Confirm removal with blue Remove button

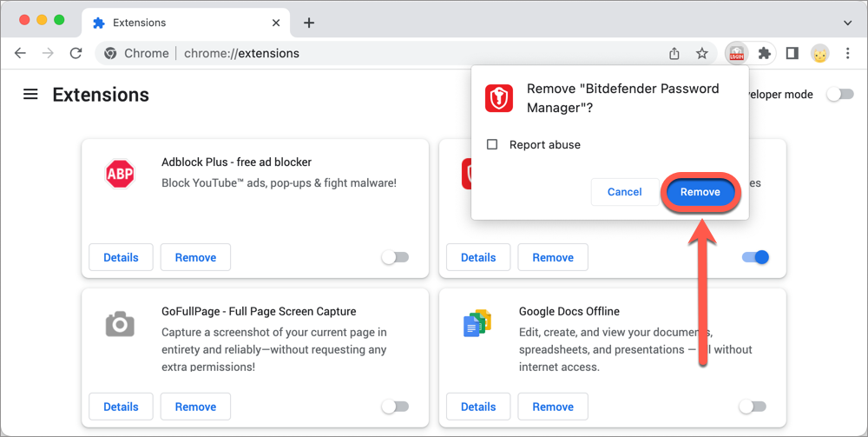[x=700, y=192]
